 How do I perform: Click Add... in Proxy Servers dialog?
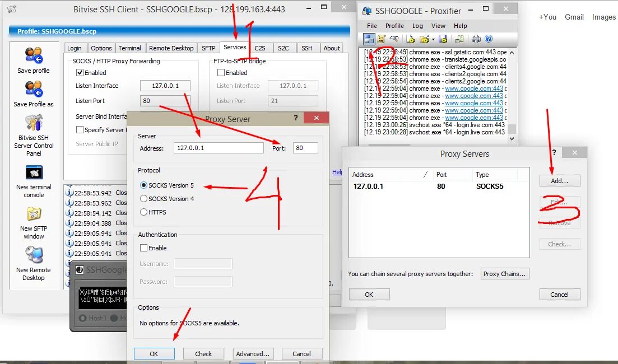point(560,181)
